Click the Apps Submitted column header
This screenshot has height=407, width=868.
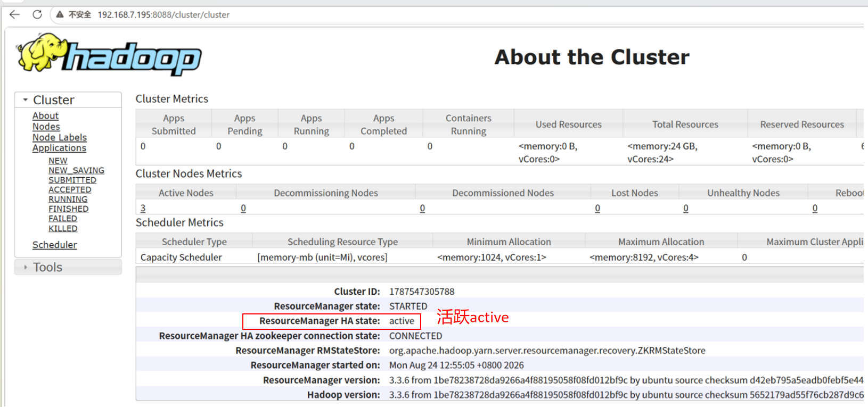pyautogui.click(x=174, y=124)
